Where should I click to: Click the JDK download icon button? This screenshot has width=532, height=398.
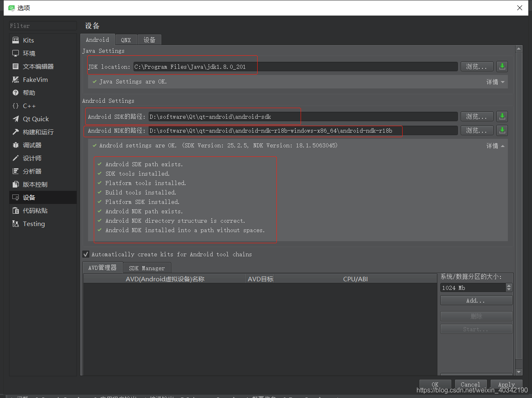pos(502,66)
